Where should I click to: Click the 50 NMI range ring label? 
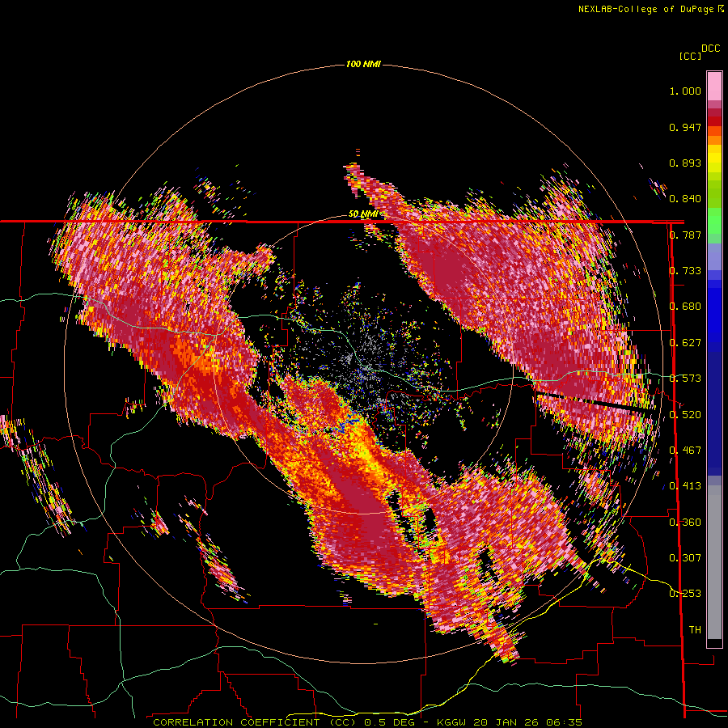[363, 214]
